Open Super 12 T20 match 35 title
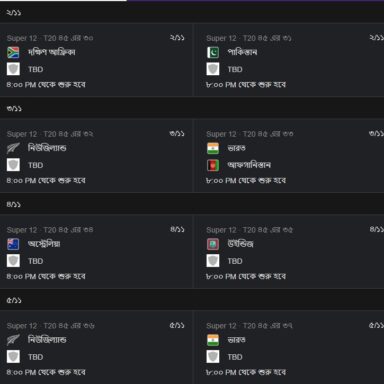This screenshot has width=384, height=384. pyautogui.click(x=249, y=230)
